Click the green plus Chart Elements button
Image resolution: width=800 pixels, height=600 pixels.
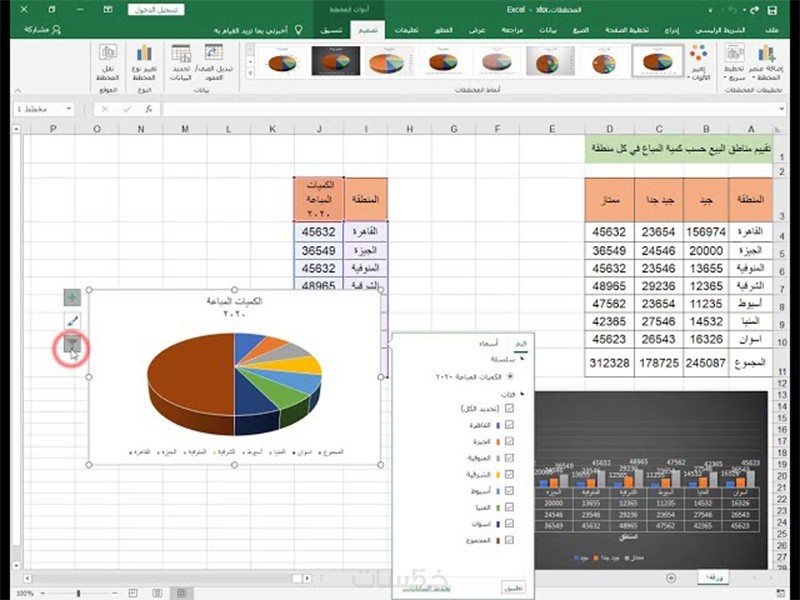pos(72,297)
